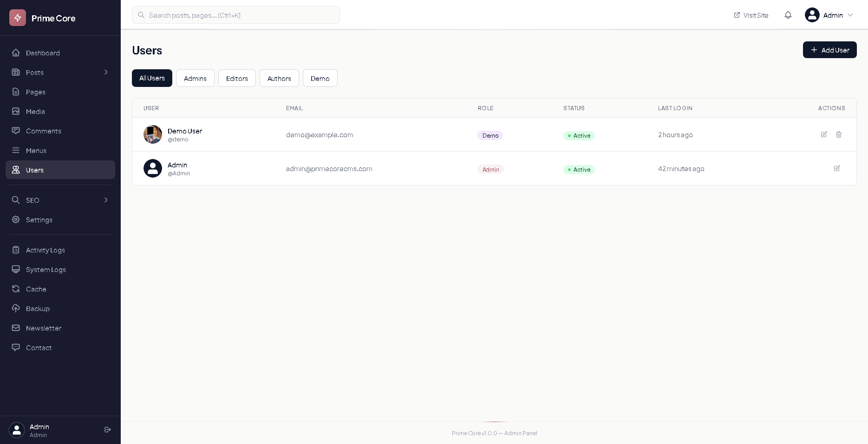Open the Media library from the sidebar
Screen dimensions: 868x444
35,112
